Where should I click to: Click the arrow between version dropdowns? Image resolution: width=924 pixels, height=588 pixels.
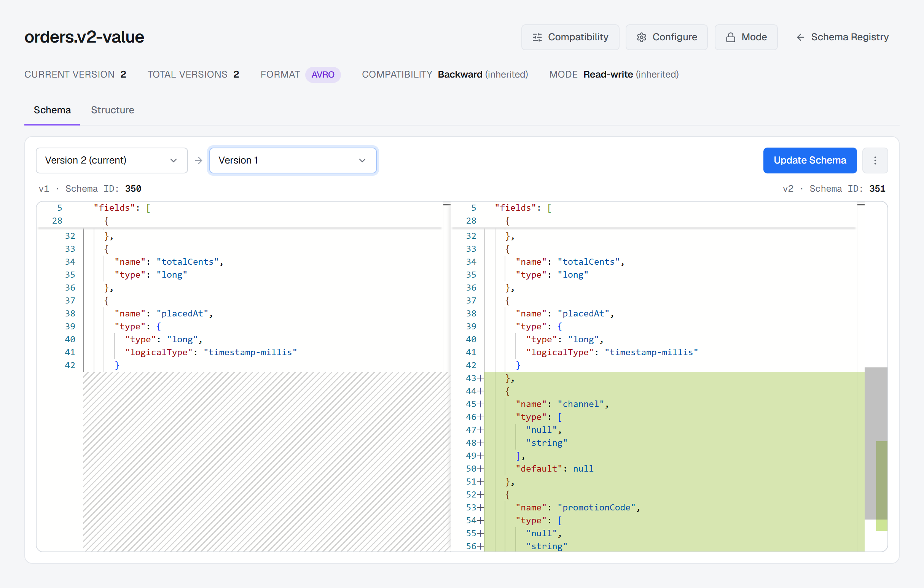198,161
